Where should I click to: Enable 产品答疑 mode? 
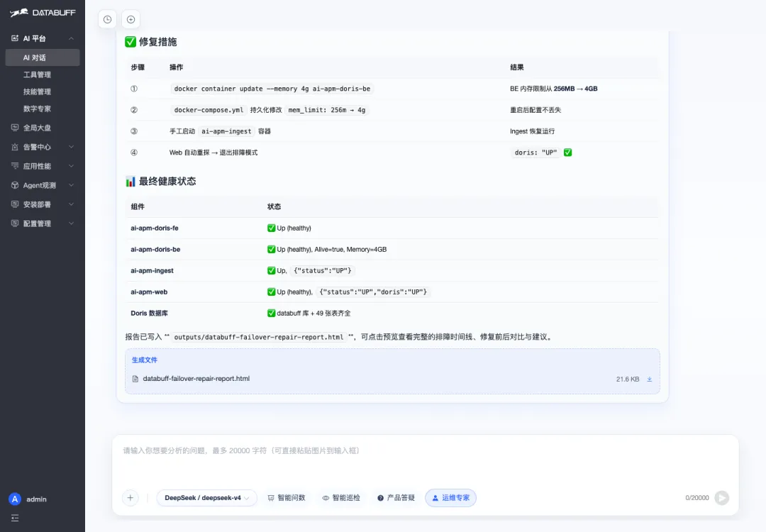(x=396, y=498)
